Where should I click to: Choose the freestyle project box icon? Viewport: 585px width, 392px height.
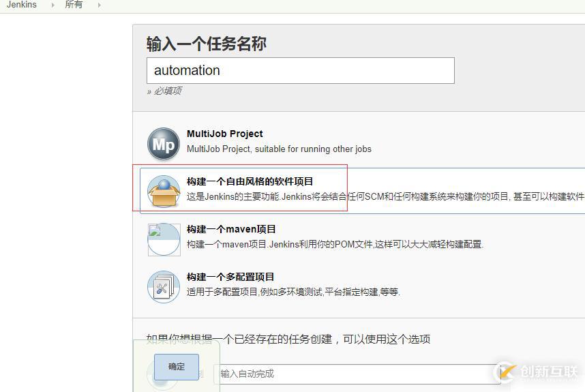point(164,192)
